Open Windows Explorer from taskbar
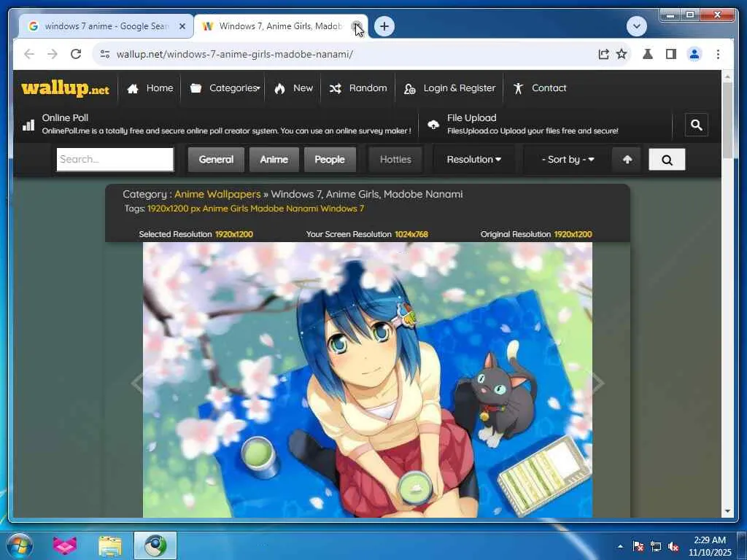This screenshot has height=560, width=747. pyautogui.click(x=110, y=545)
